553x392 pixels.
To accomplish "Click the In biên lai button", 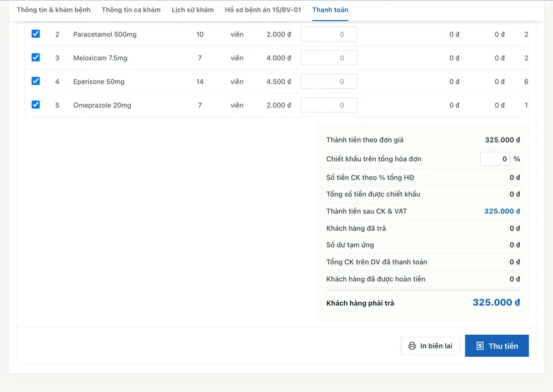I will click(x=430, y=346).
